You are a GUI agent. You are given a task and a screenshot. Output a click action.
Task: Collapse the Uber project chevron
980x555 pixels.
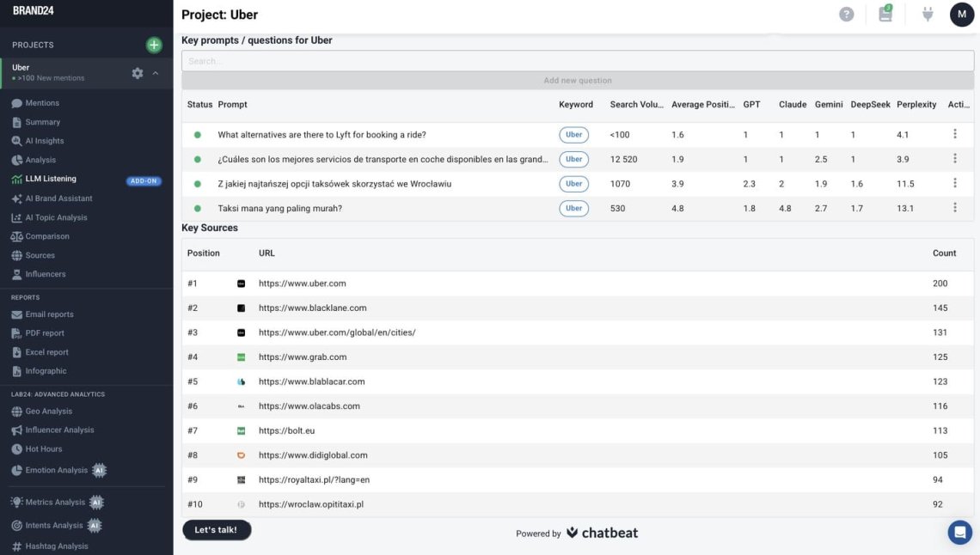pos(156,73)
